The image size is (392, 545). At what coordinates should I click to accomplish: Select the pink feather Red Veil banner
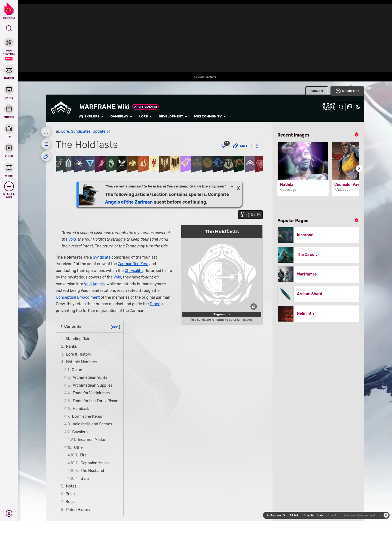pos(100,164)
